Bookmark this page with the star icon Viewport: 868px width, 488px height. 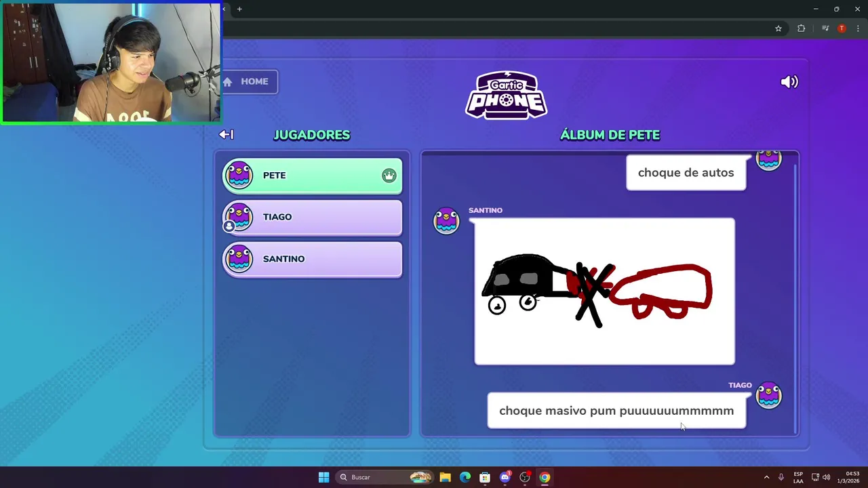point(778,28)
